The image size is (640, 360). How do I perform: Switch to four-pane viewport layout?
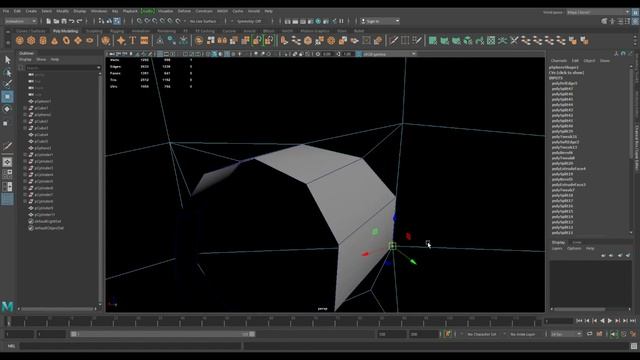pyautogui.click(x=7, y=174)
